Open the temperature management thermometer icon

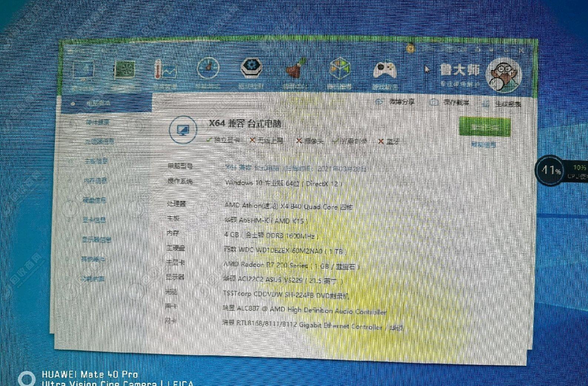click(x=165, y=69)
